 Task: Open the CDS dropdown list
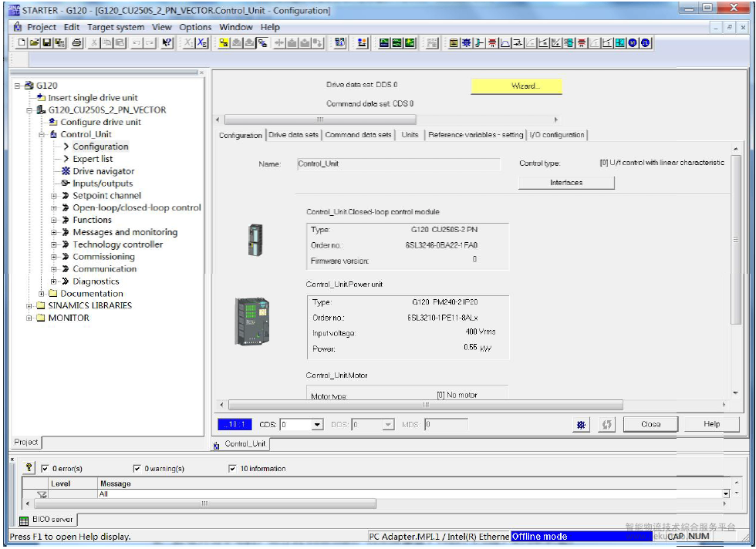click(317, 425)
